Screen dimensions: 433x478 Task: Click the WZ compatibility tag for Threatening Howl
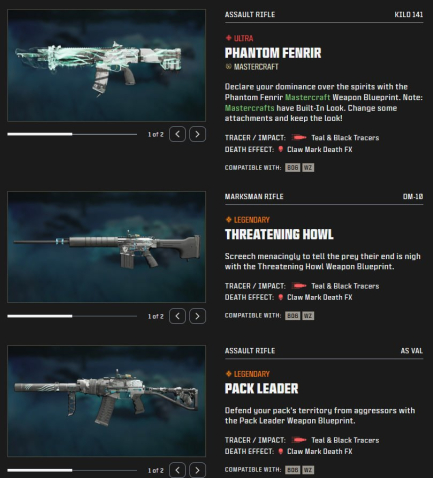click(x=308, y=316)
